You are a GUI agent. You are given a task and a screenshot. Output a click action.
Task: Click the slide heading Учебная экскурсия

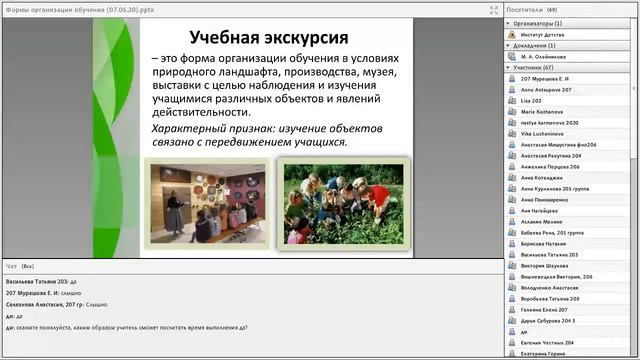coord(269,38)
